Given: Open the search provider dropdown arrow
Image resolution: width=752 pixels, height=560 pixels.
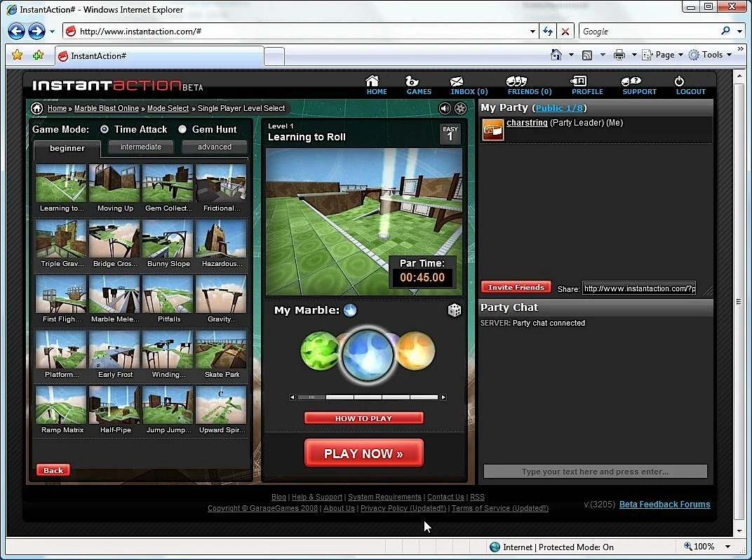Looking at the screenshot, I should [740, 31].
